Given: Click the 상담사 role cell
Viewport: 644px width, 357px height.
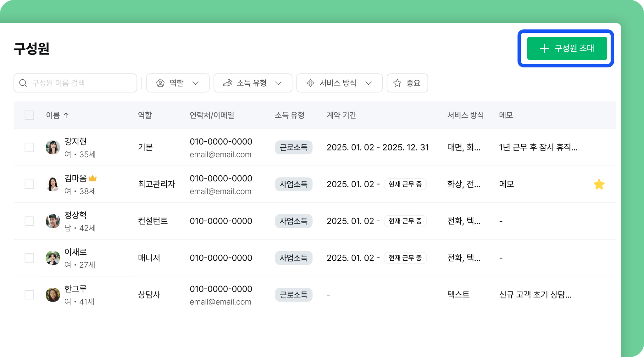Looking at the screenshot, I should 149,295.
